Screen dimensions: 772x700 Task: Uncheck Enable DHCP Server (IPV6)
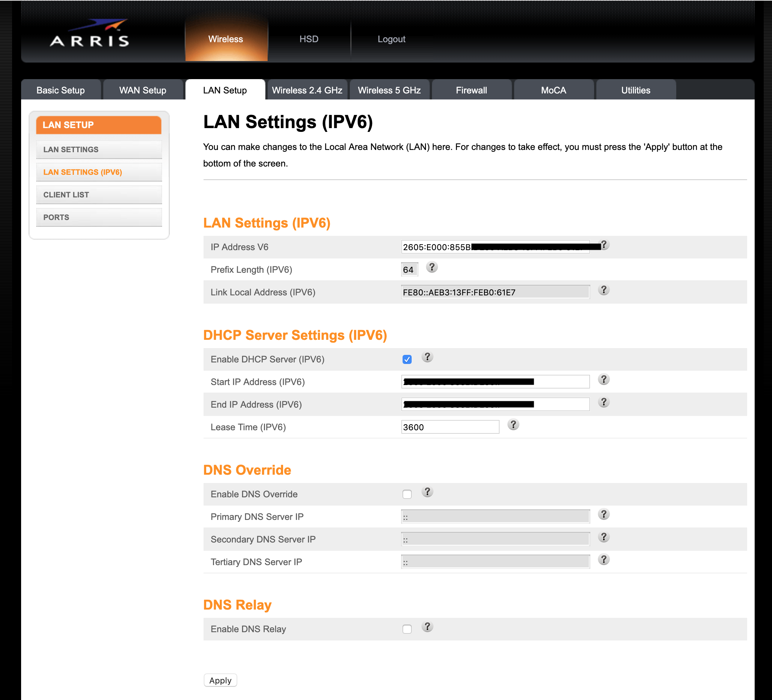[407, 359]
